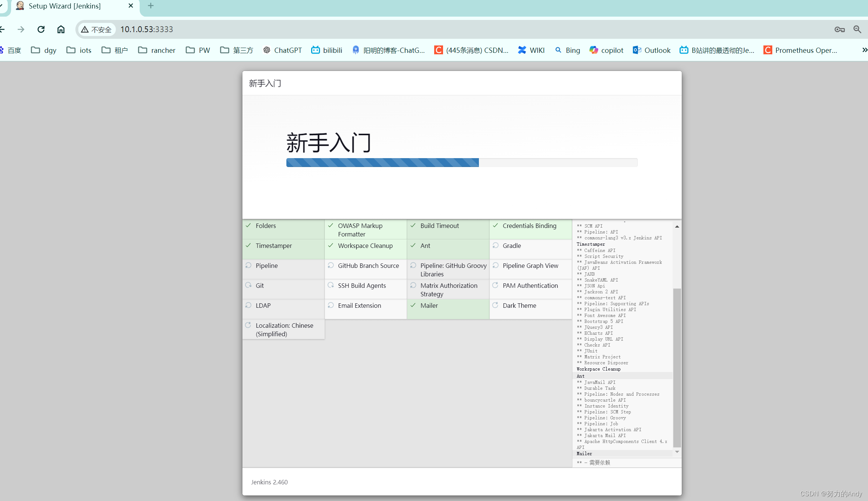Click the LDAP spinner icon
Image resolution: width=868 pixels, height=501 pixels.
[x=248, y=305]
